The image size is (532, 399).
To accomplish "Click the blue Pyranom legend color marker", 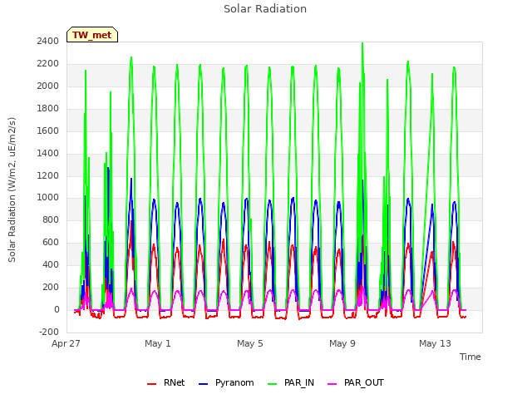I will point(203,384).
